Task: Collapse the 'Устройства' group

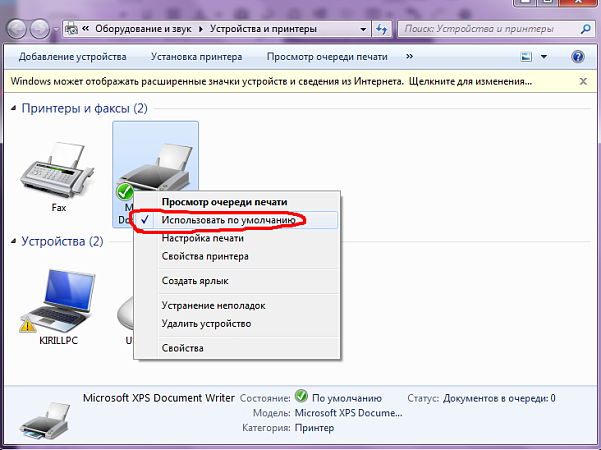Action: click(13, 241)
